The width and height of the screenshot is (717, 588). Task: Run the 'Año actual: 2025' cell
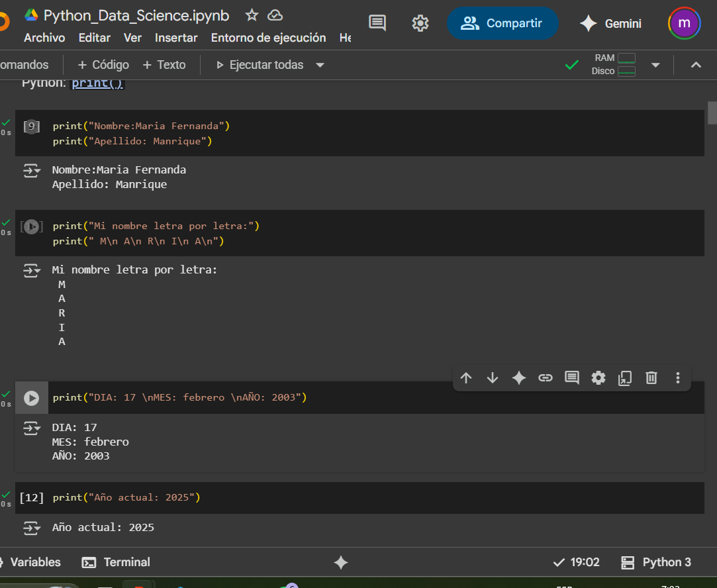point(32,497)
